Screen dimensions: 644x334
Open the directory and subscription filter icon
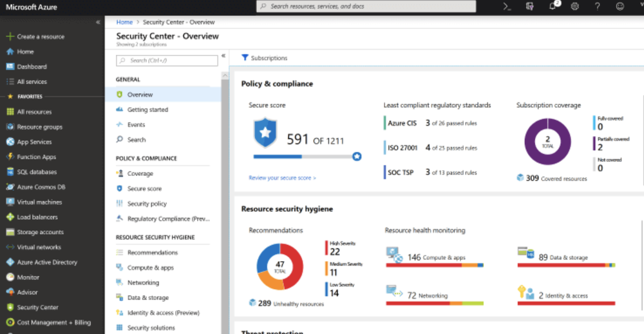tap(530, 6)
